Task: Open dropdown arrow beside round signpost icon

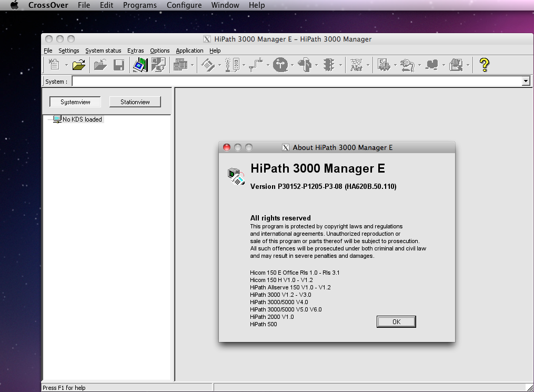Action: (292, 65)
